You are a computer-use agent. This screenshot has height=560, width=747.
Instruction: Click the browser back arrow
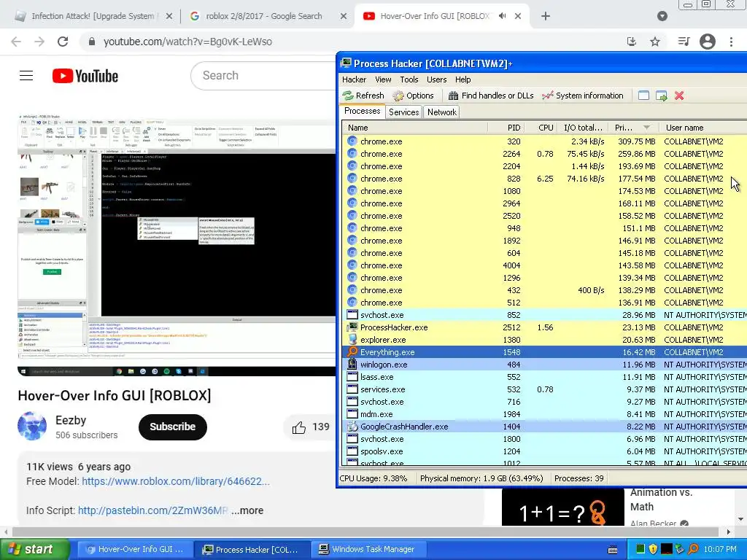click(x=16, y=42)
